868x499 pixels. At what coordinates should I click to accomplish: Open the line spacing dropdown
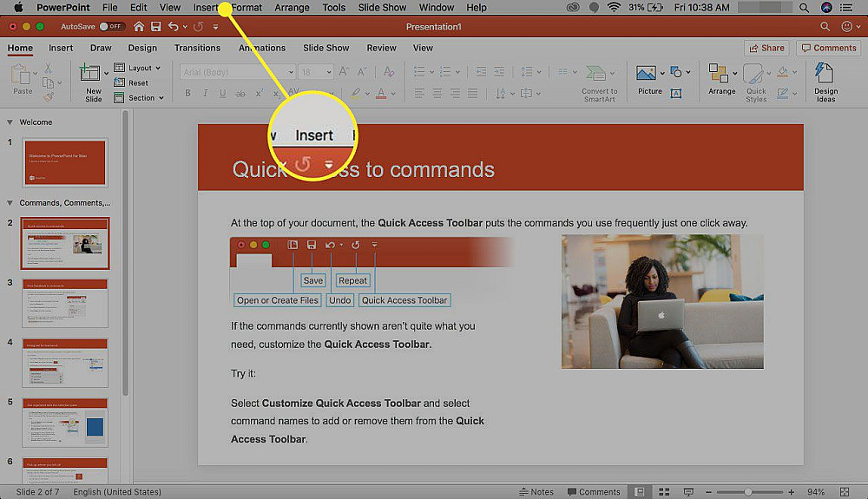coord(530,71)
